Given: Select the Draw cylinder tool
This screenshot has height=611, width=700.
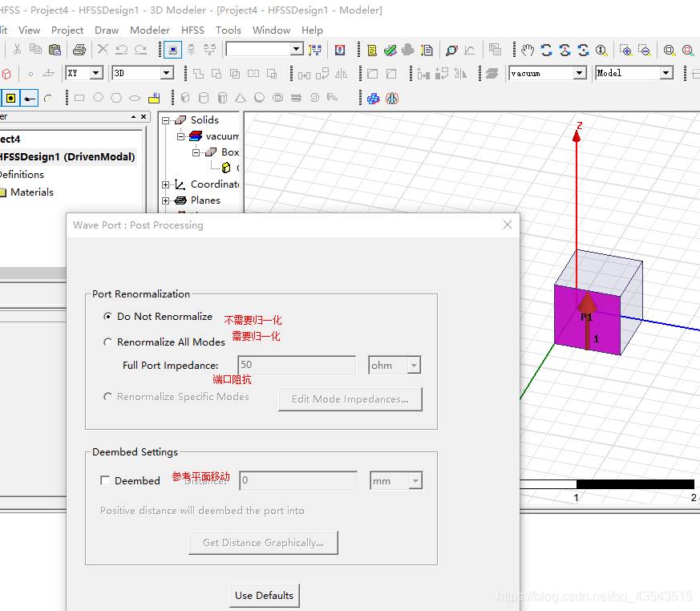Looking at the screenshot, I should (204, 98).
